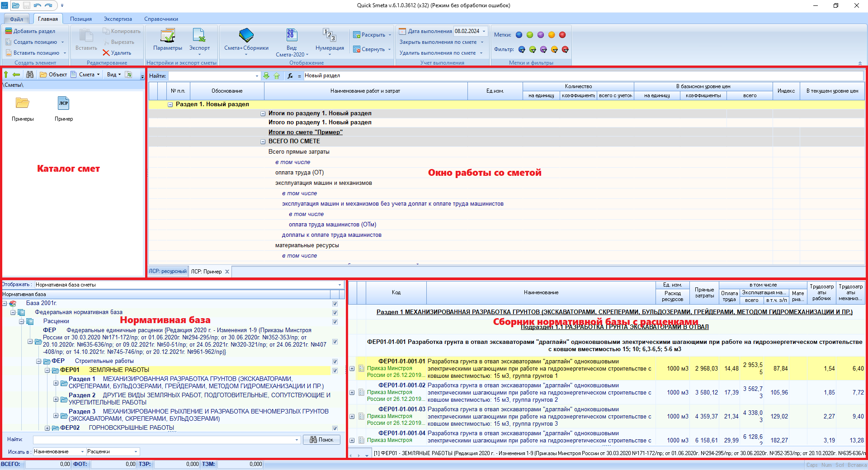
Task: Click the redo arrow in title bar
Action: (x=48, y=5)
